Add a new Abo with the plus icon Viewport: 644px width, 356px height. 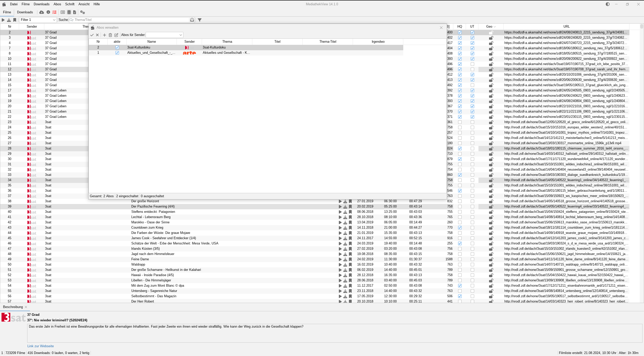coord(104,35)
